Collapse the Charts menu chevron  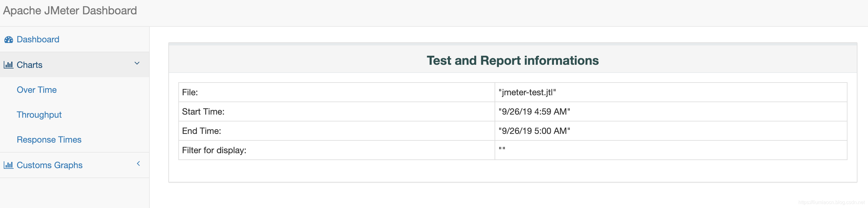tap(137, 64)
